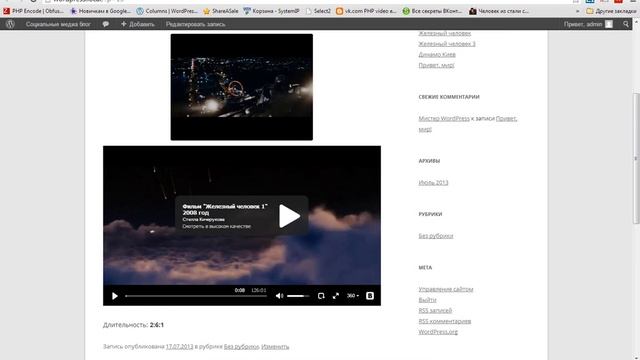
Task: Open the PHP Encode bookmark
Action: (x=33, y=11)
